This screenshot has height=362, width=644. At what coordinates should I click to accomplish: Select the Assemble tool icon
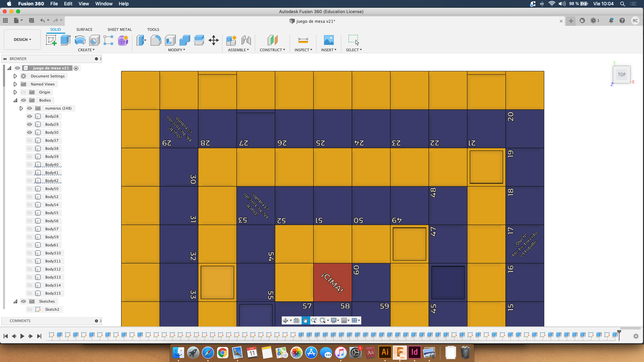pos(232,40)
